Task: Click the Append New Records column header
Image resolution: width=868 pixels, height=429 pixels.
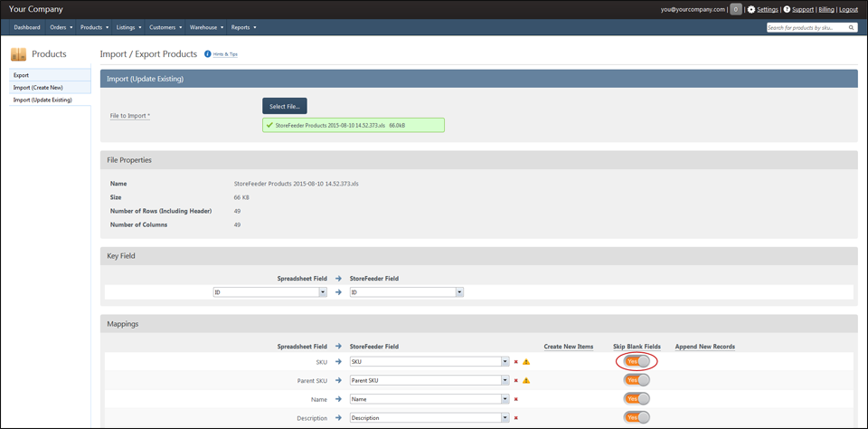Action: point(704,347)
